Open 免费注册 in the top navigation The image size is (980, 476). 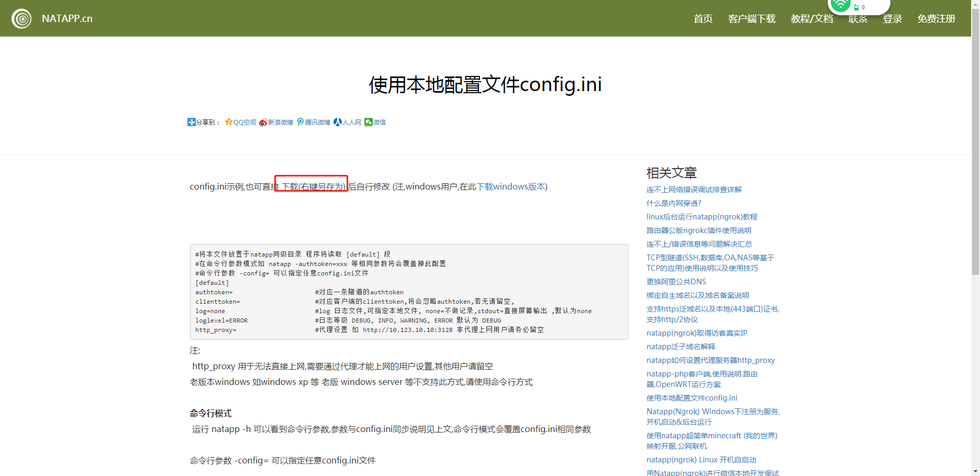coord(937,19)
